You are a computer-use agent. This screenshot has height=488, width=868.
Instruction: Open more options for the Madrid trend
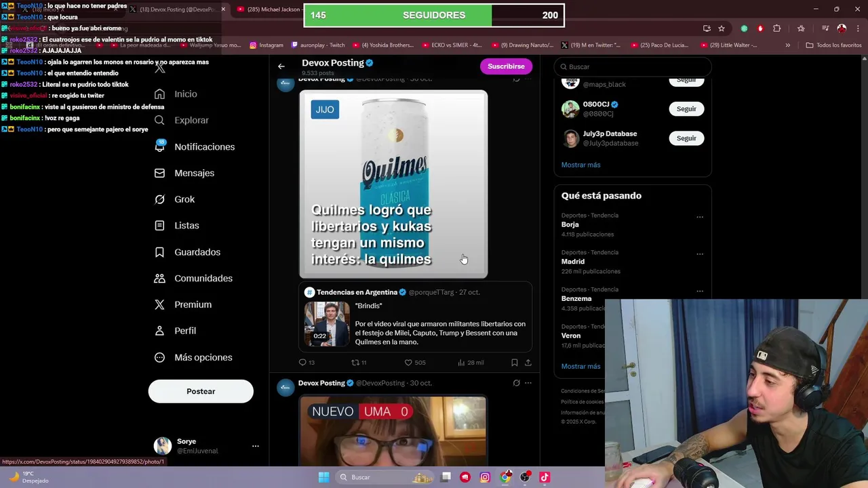(x=700, y=255)
